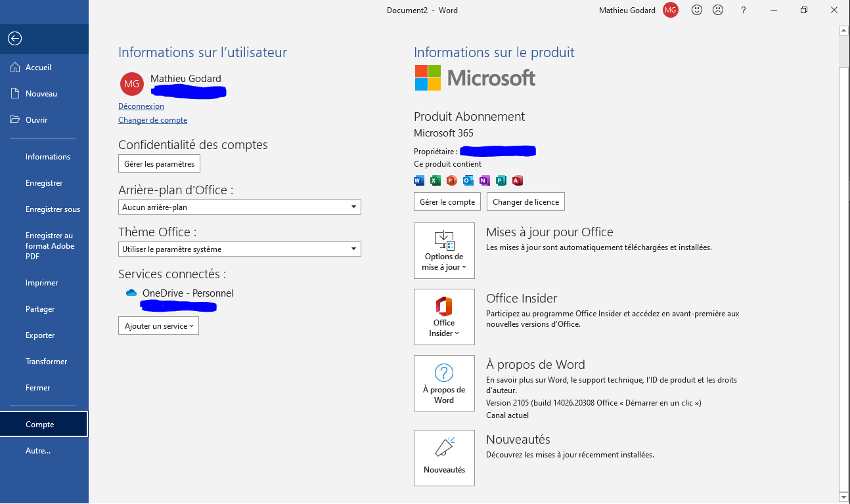Image resolution: width=850 pixels, height=504 pixels.
Task: Select Compte in the sidebar
Action: tap(44, 425)
